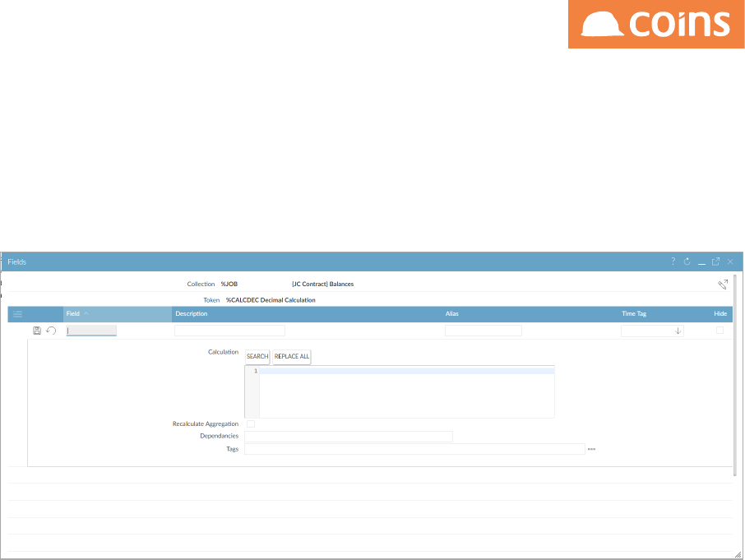The width and height of the screenshot is (745, 560).
Task: Click the vertical scrollbar of Fields window
Action: 735,375
